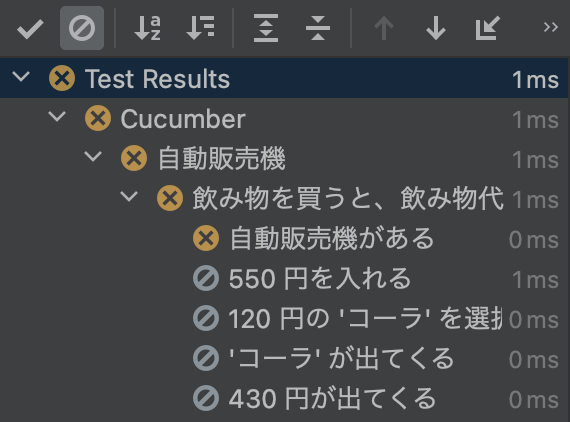
Task: Sort tests alphabetically
Action: click(x=147, y=28)
